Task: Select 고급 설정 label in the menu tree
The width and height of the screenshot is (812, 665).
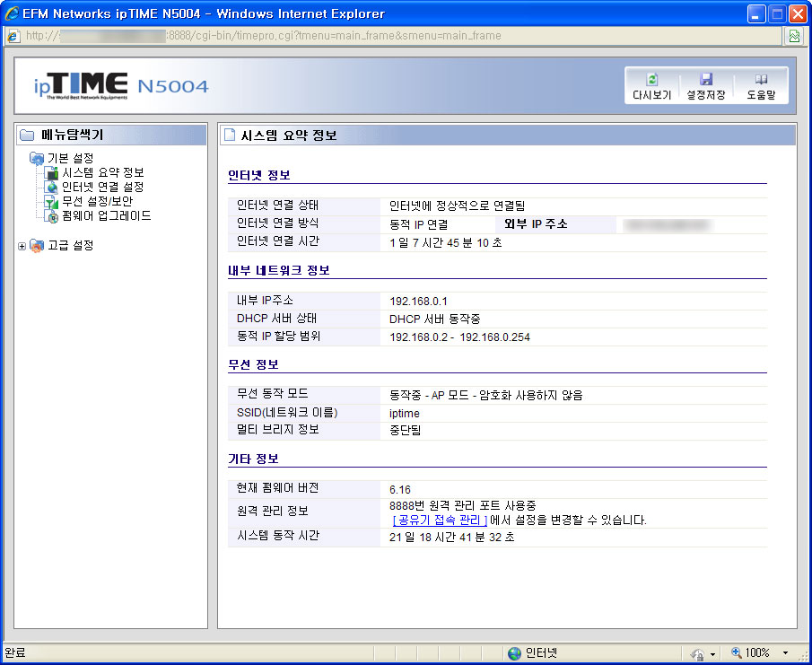Action: [70, 246]
